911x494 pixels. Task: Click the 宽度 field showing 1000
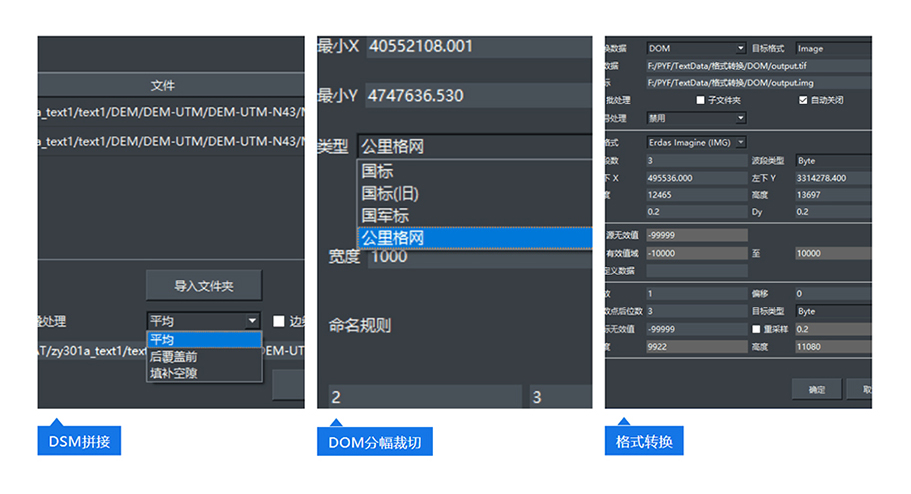click(x=478, y=257)
